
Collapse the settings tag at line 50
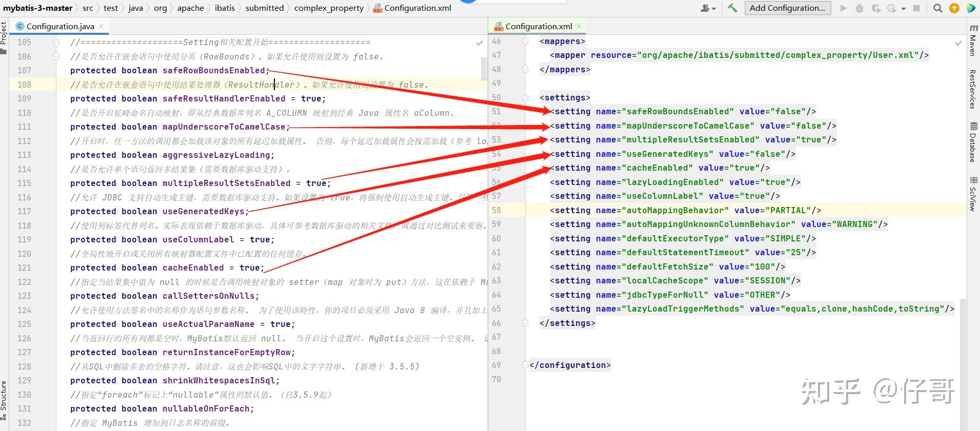tap(526, 97)
